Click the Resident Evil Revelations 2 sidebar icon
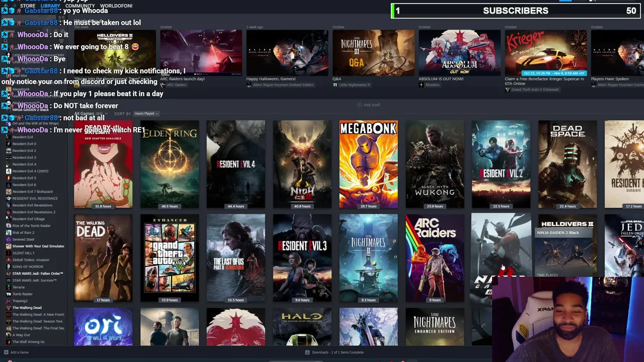 9,212
